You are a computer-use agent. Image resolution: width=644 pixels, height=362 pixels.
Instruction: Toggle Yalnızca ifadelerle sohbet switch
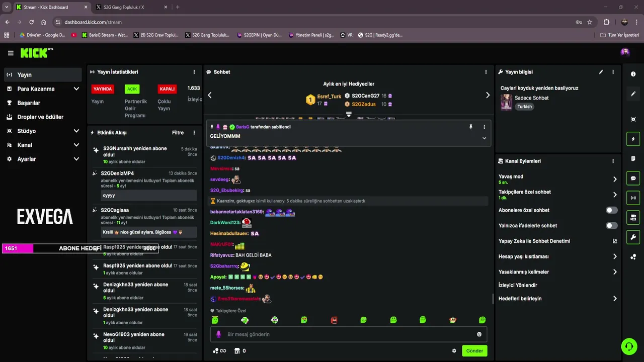tap(611, 226)
